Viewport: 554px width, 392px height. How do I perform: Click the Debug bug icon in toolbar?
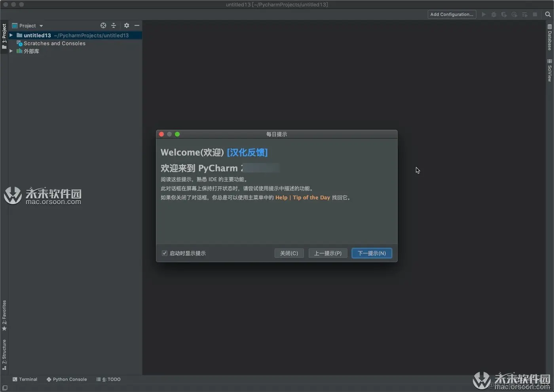coord(494,14)
